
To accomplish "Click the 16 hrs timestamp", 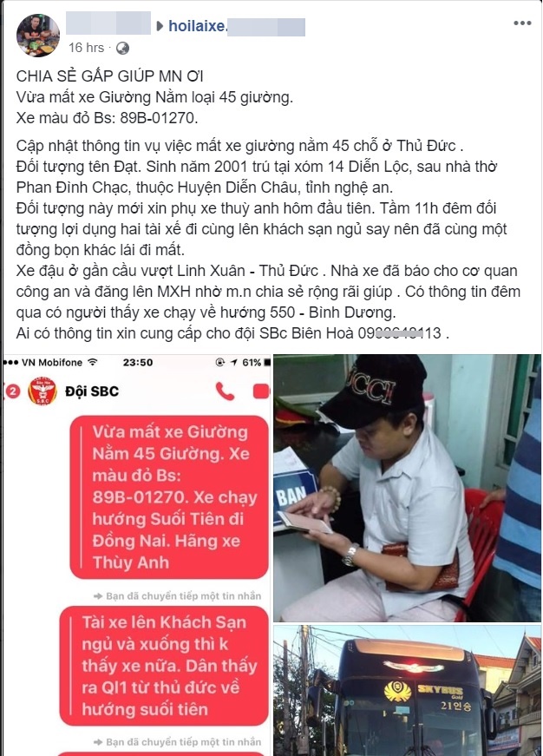I will (x=86, y=48).
